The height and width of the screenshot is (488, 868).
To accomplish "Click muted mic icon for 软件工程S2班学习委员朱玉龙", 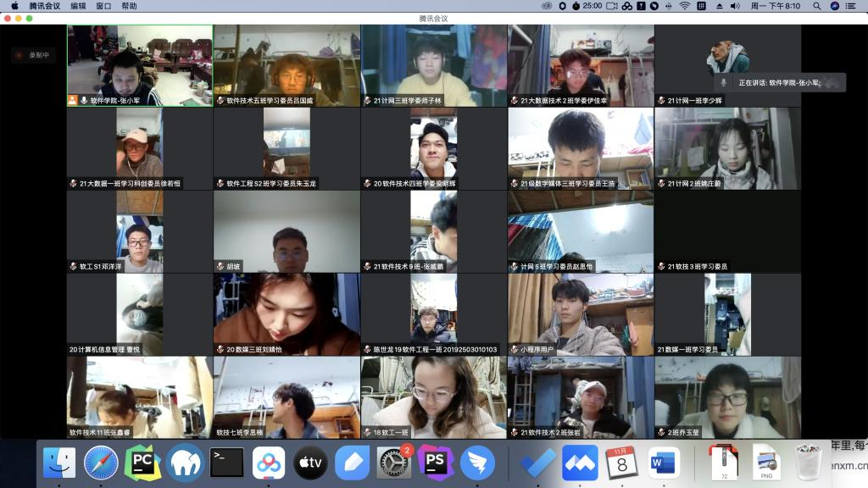I will (220, 183).
